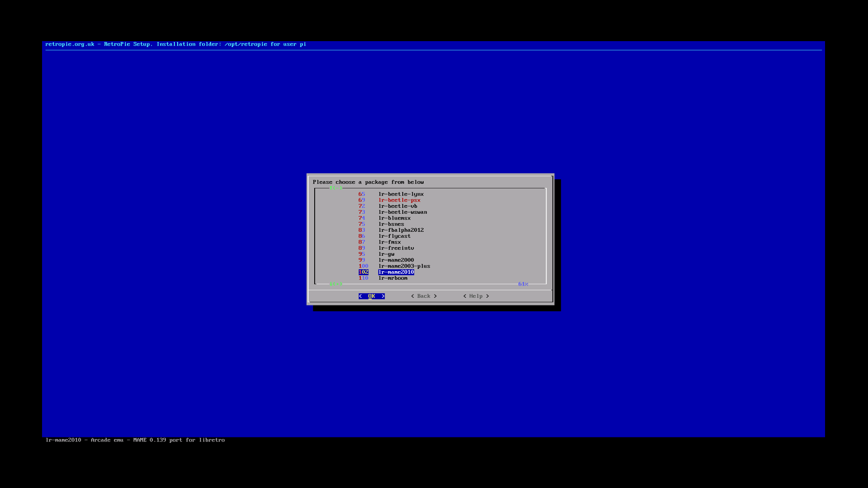Click package number 100
Viewport: 868px width, 488px height.
(x=363, y=266)
